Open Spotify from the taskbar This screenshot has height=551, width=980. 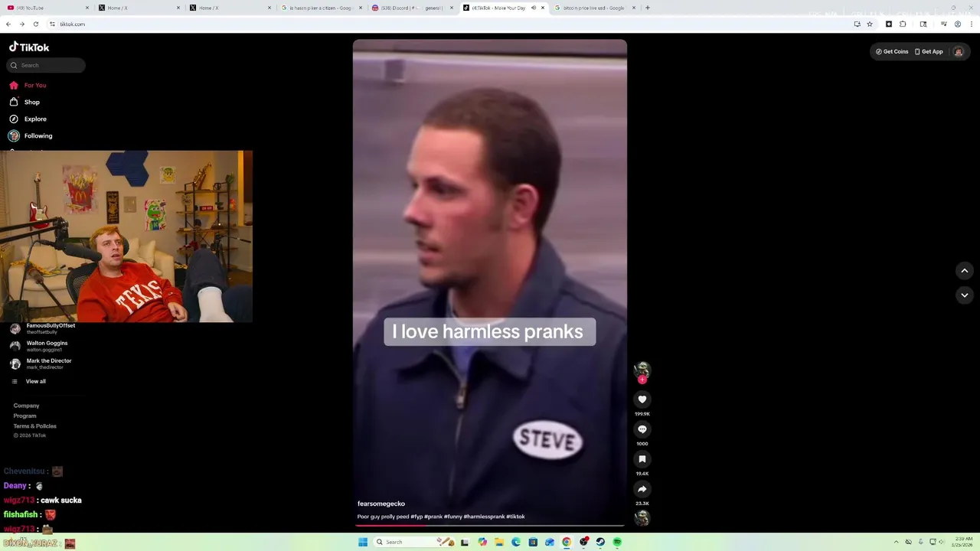(x=617, y=542)
